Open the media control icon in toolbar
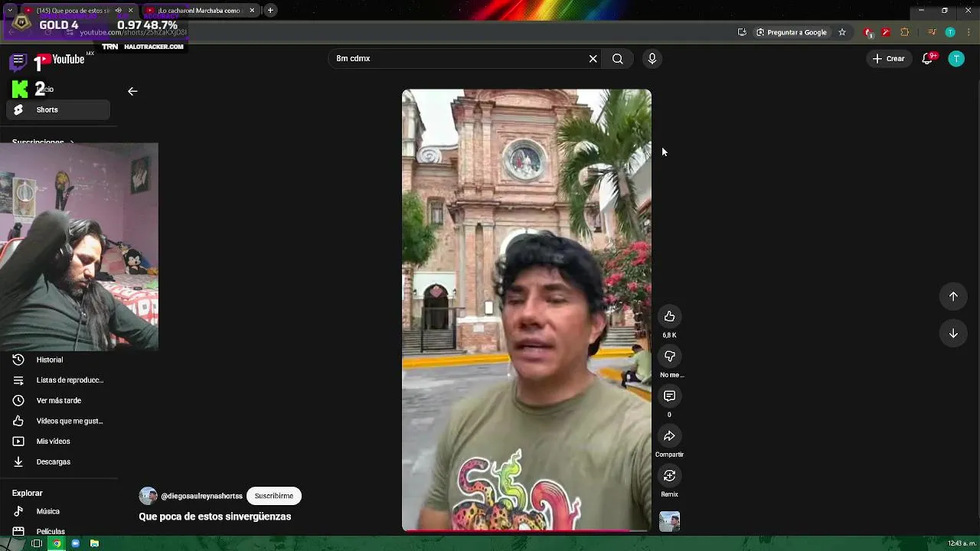980x551 pixels. point(932,32)
